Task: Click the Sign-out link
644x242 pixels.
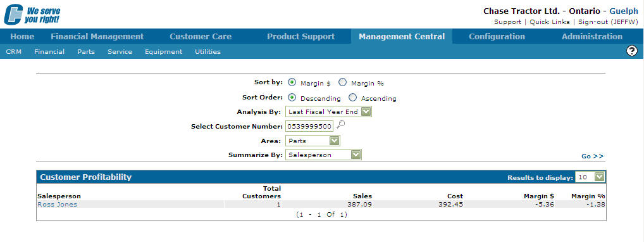Action: (609, 22)
